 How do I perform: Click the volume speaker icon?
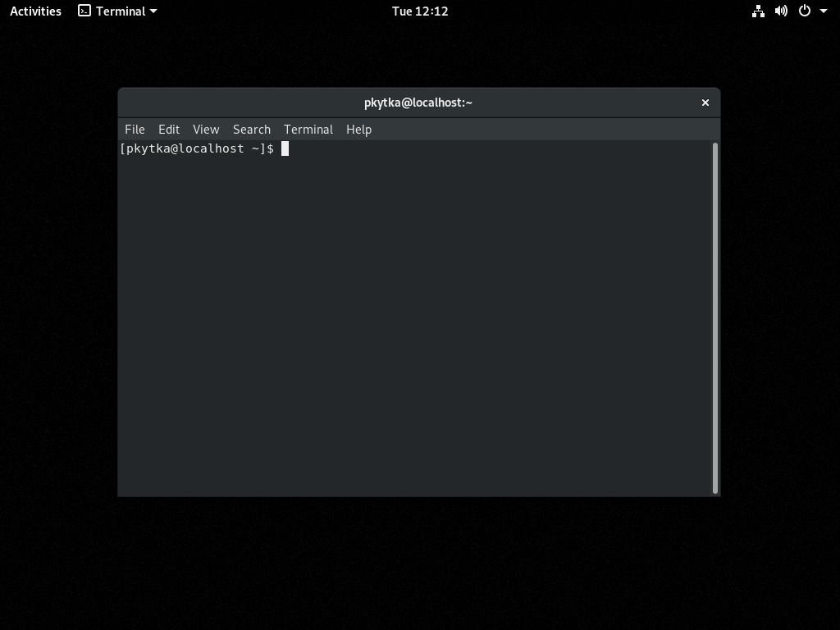[781, 11]
